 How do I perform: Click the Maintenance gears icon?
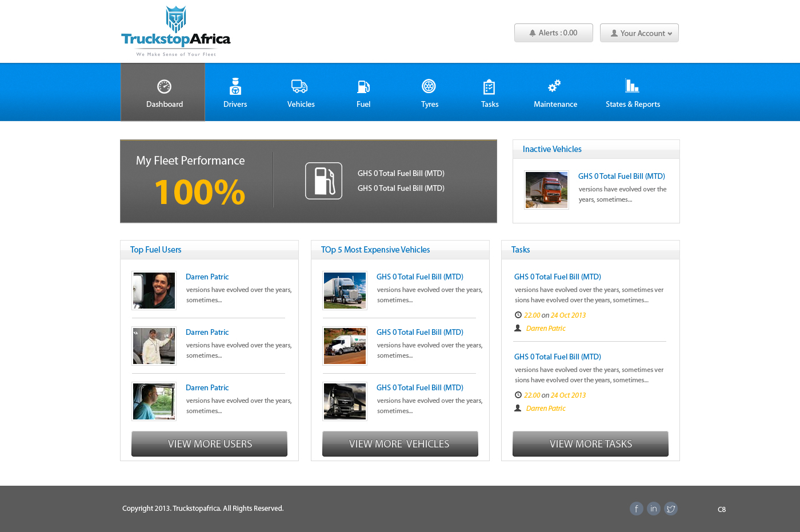point(553,86)
